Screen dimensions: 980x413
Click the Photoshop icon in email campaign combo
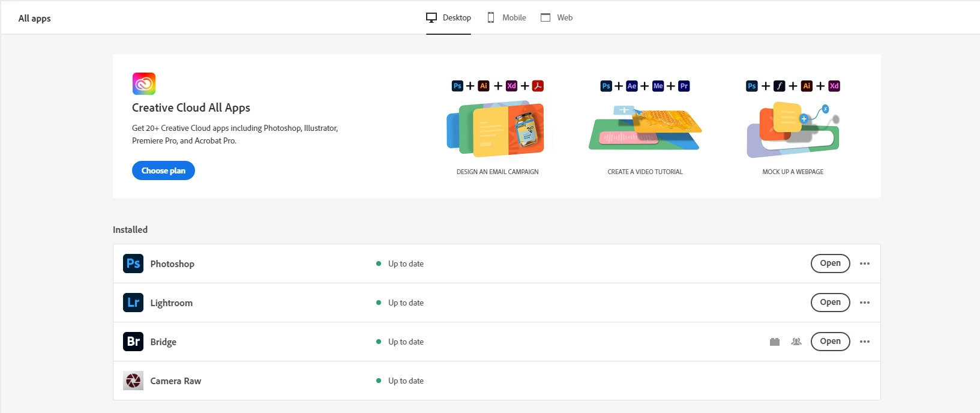point(457,86)
